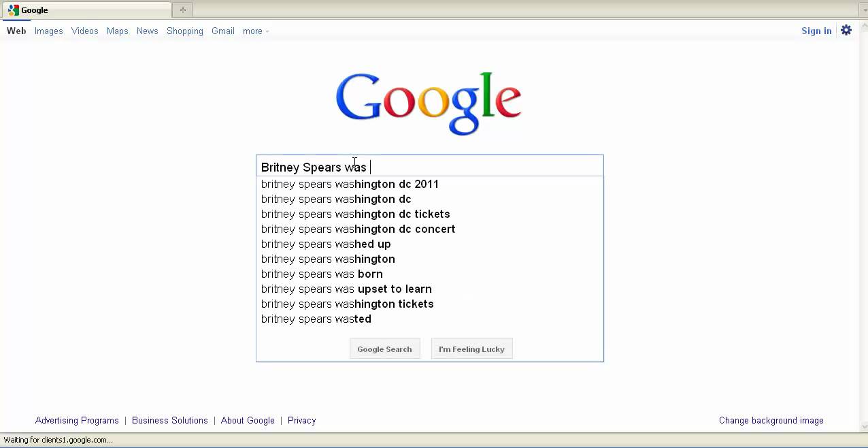Expand the "more" dropdown in navigation bar
Image resolution: width=868 pixels, height=448 pixels.
[x=256, y=31]
